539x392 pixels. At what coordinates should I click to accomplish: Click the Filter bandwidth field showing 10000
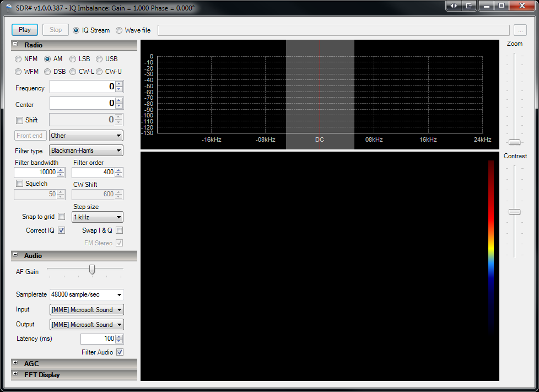click(x=35, y=172)
